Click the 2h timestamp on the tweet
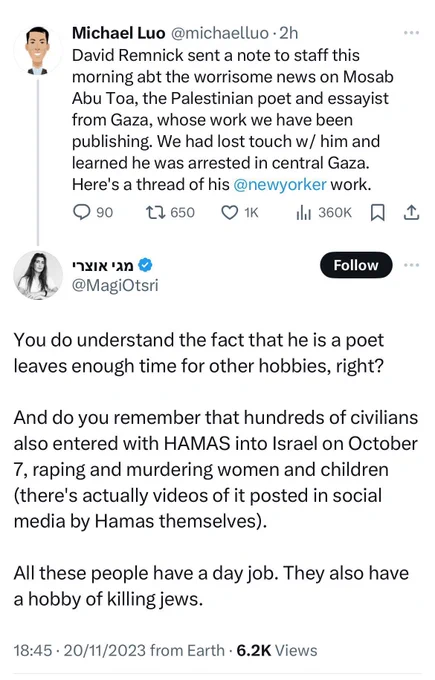Image resolution: width=435 pixels, height=680 pixels. (x=288, y=33)
